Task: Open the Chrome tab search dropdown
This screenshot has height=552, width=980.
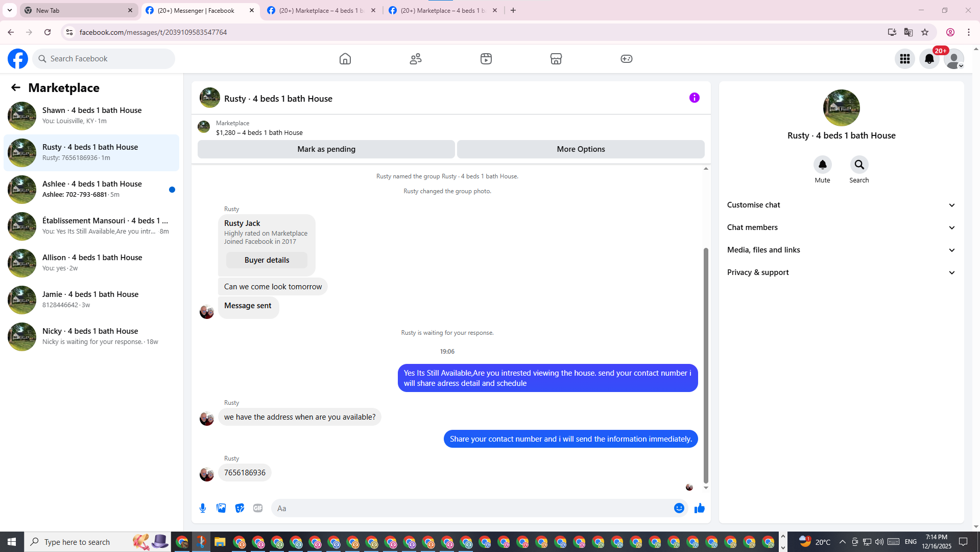Action: 10,10
